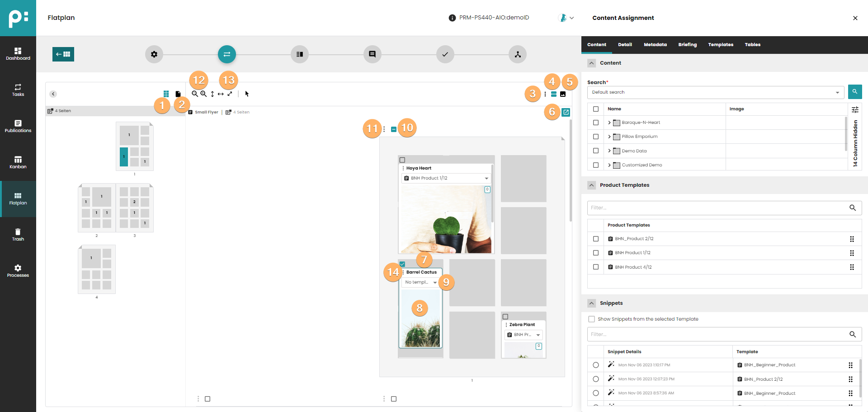Open Hoya Heart template dropdown

(486, 178)
